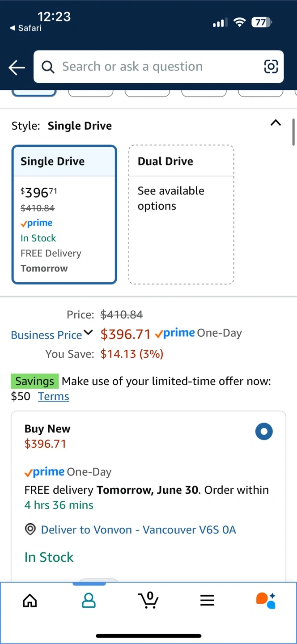Screen dimensions: 297x644
Task: Choose the Dual Drive style option
Action: (181, 215)
